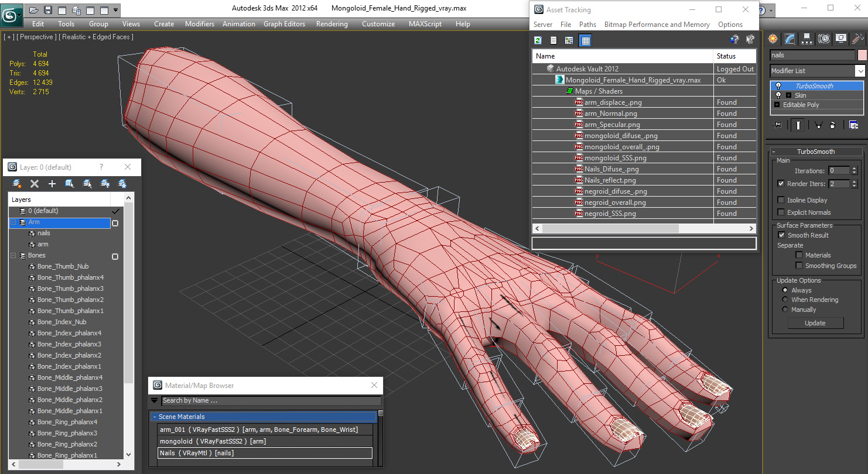Click the nails object color swatch
This screenshot has height=474, width=868.
[x=862, y=55]
